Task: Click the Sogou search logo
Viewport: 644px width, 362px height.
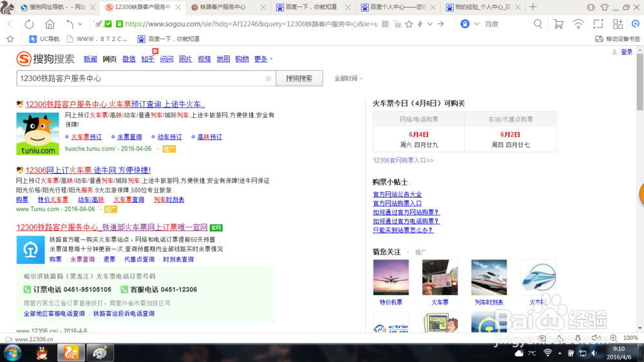Action: click(46, 59)
